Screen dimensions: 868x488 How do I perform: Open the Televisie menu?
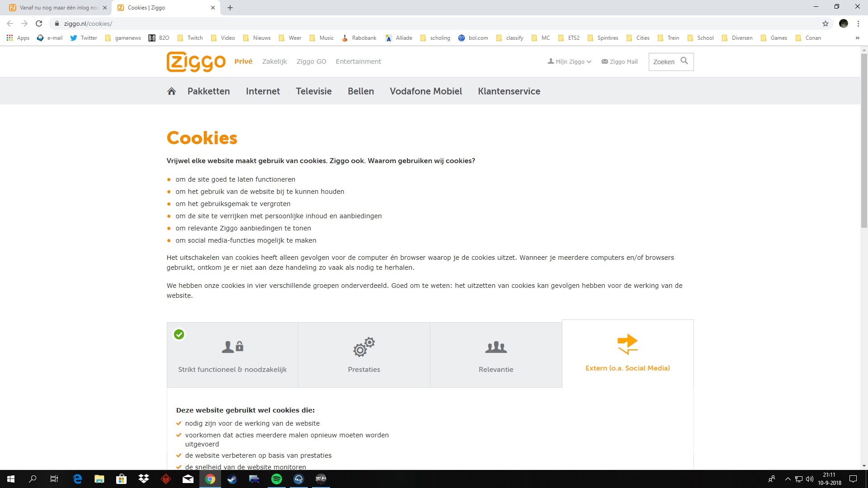coord(314,91)
